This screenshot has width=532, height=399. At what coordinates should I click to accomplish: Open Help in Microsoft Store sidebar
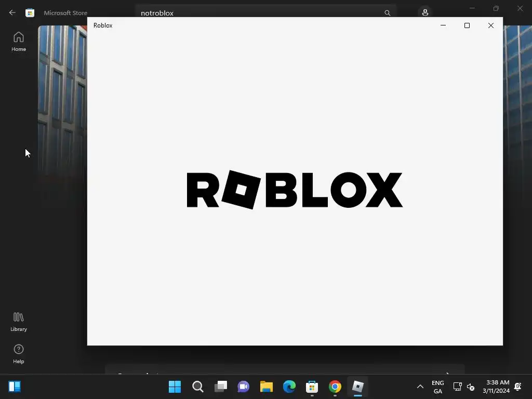tap(19, 354)
